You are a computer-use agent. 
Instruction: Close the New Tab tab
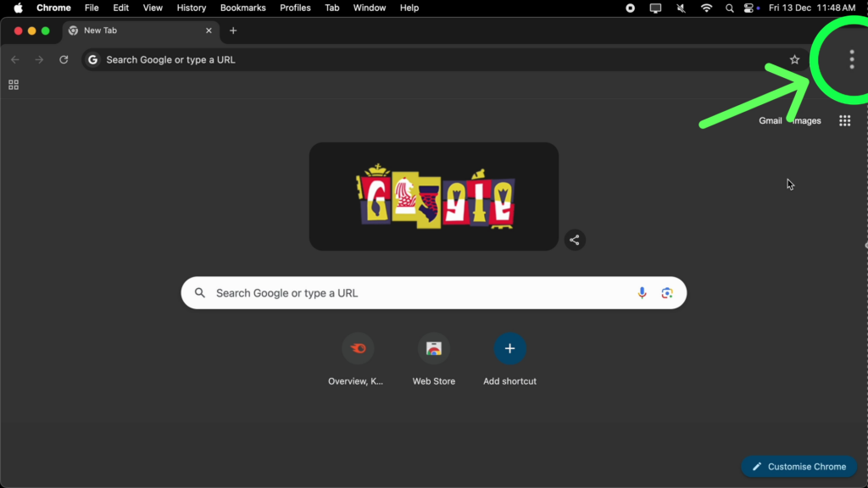point(209,30)
